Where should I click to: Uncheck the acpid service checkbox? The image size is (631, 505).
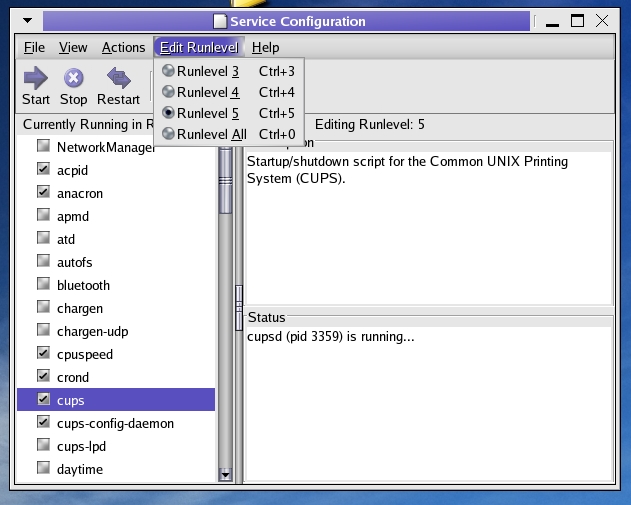[x=43, y=170]
